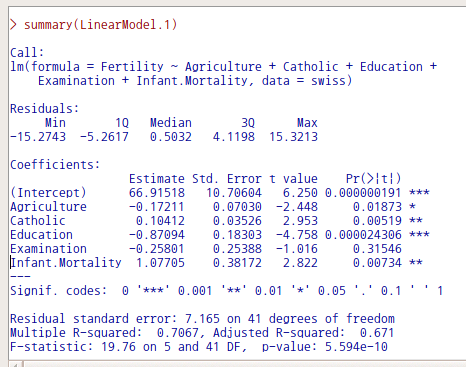Viewport: 466px width, 367px height.
Task: Click the '1Q' residuals column header
Action: (x=122, y=123)
